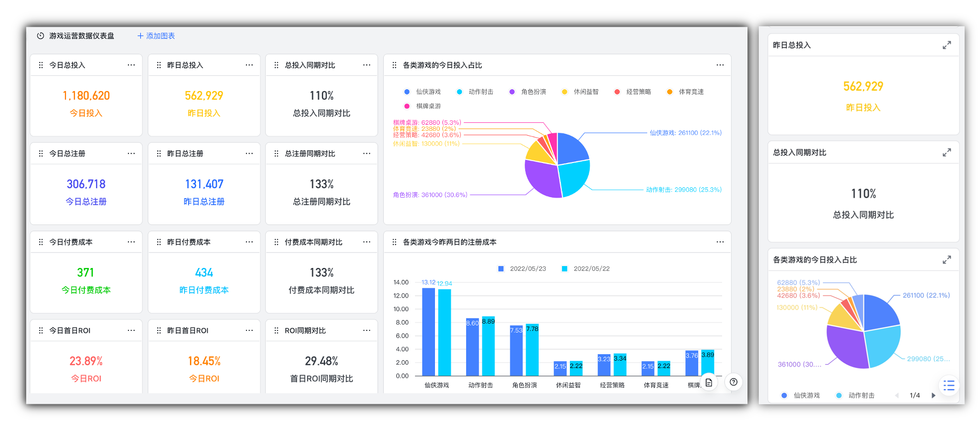The height and width of the screenshot is (431, 980).
Task: Toggle 2022/05/23 series in the bar chart
Action: pyautogui.click(x=522, y=269)
